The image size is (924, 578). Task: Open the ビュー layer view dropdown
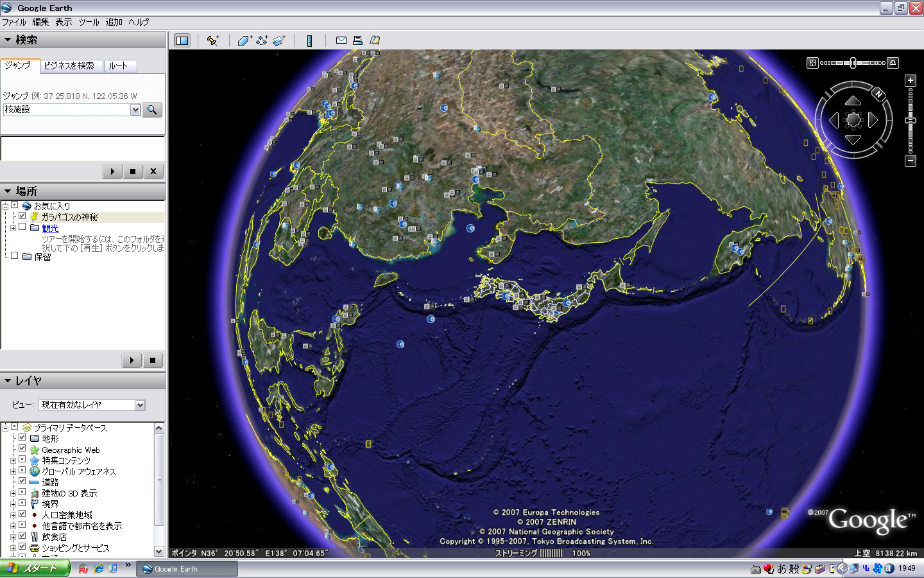coord(140,405)
